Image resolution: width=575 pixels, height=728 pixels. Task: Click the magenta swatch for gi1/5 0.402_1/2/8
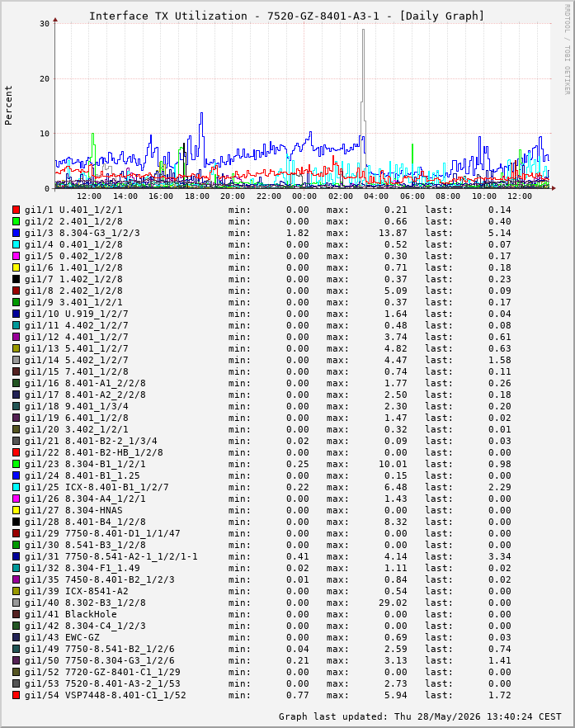click(x=16, y=256)
